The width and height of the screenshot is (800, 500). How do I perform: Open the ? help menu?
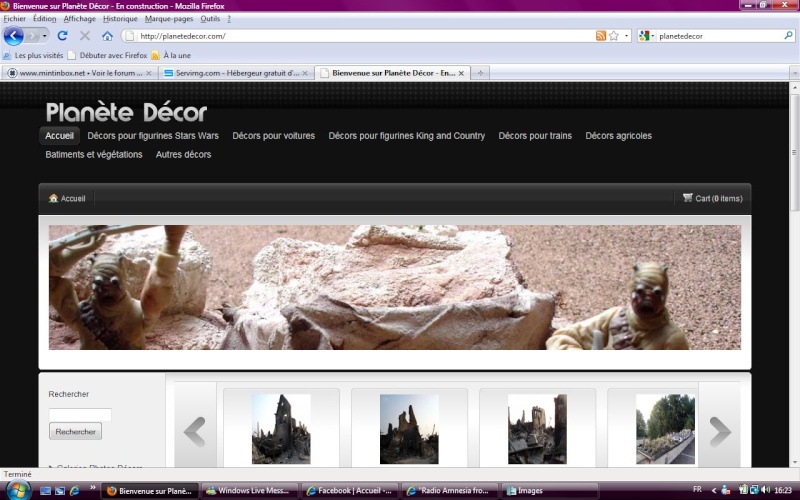229,19
